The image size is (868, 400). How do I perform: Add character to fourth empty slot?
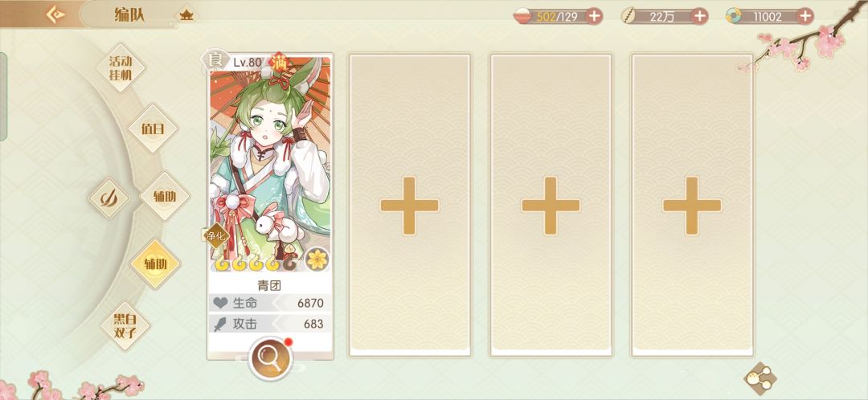click(x=692, y=206)
